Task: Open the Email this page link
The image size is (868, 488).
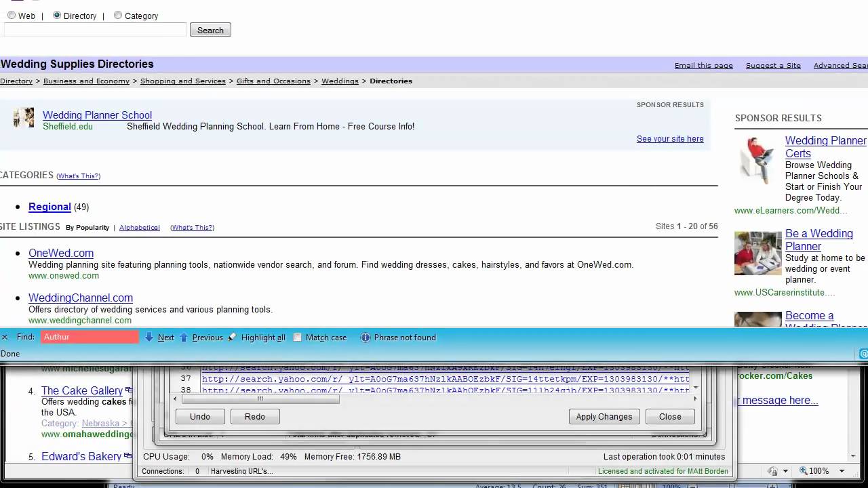Action: (x=704, y=66)
